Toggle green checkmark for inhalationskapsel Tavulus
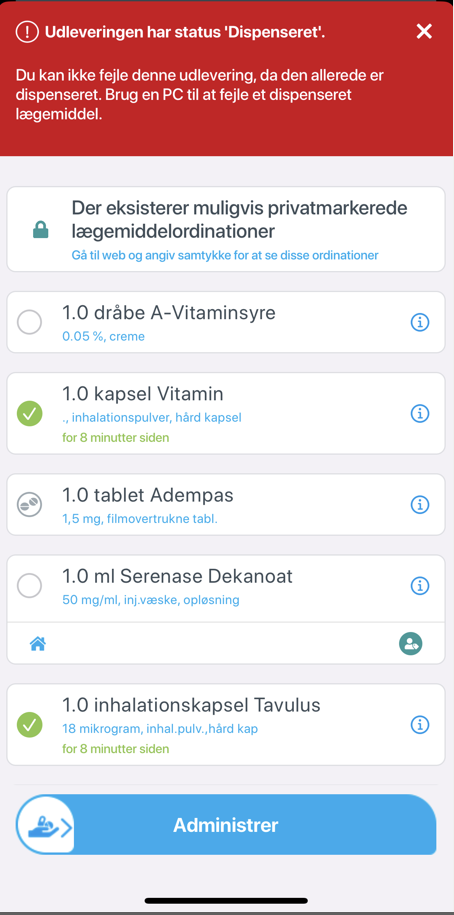Image resolution: width=454 pixels, height=915 pixels. (x=29, y=725)
